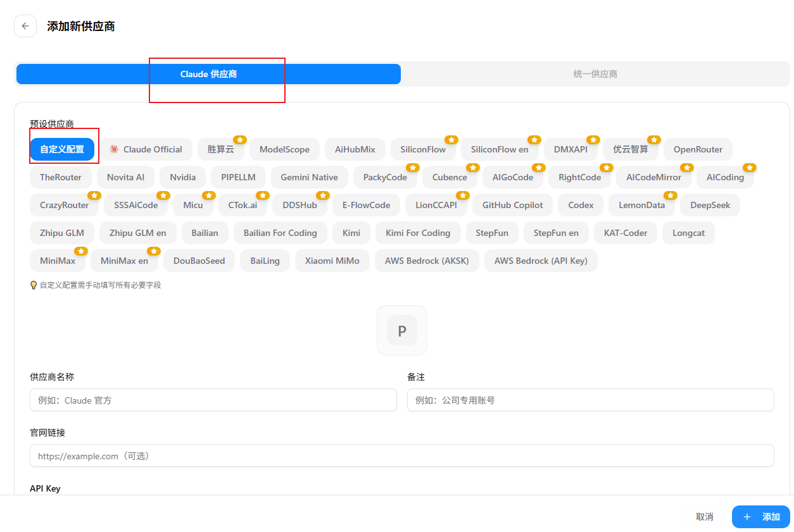
Task: Choose the DDSHub preset
Action: coord(299,205)
